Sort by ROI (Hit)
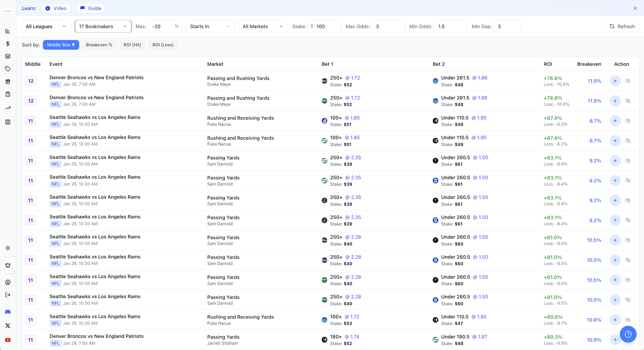The width and height of the screenshot is (644, 350). click(x=132, y=45)
